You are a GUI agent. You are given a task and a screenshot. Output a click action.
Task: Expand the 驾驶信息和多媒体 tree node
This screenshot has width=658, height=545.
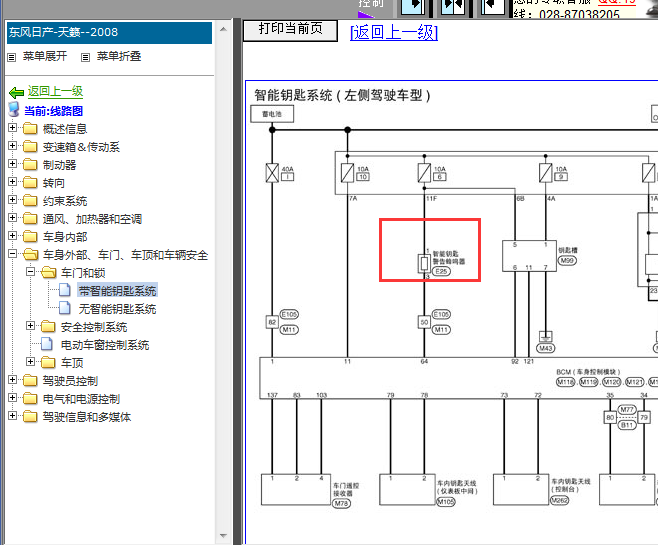(13, 416)
